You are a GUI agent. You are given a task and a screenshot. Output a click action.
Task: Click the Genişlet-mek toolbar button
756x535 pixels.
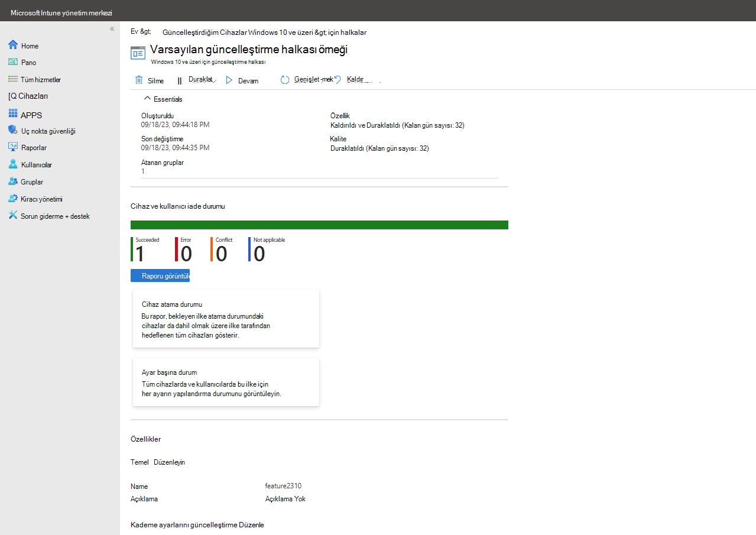[x=307, y=80]
